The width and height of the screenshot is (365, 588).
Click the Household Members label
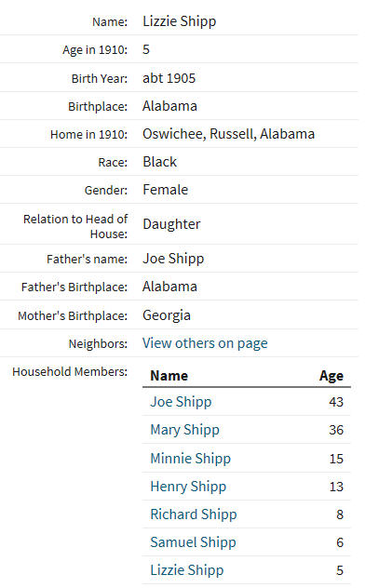click(x=70, y=371)
